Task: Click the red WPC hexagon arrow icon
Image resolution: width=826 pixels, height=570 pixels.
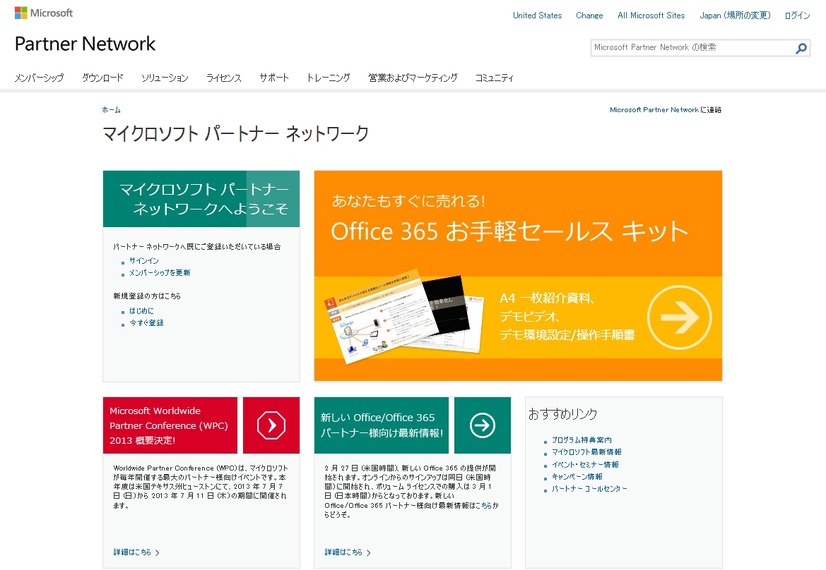Action: pos(271,425)
